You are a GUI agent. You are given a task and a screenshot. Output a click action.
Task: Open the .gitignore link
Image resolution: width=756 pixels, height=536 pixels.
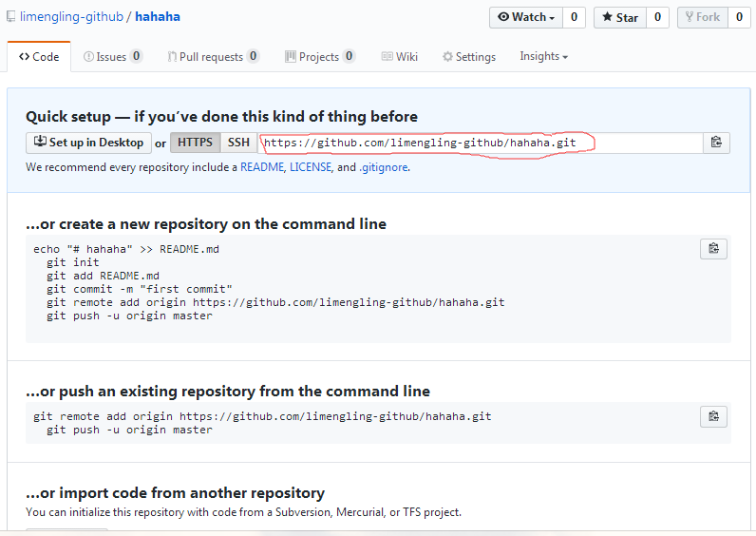[x=384, y=167]
